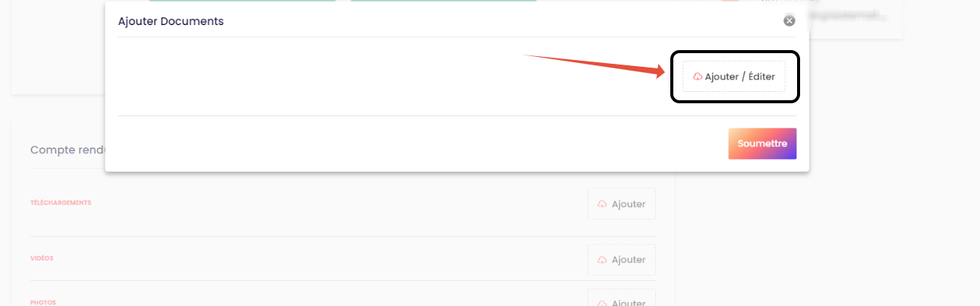This screenshot has height=306, width=980.
Task: Submit documents with the Soumettre button
Action: 762,144
